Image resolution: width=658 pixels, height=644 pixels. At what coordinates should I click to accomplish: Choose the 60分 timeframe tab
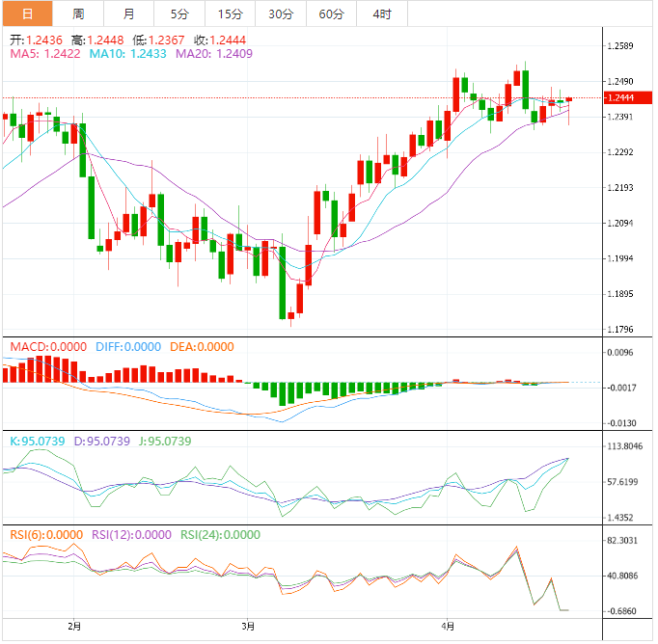(331, 13)
